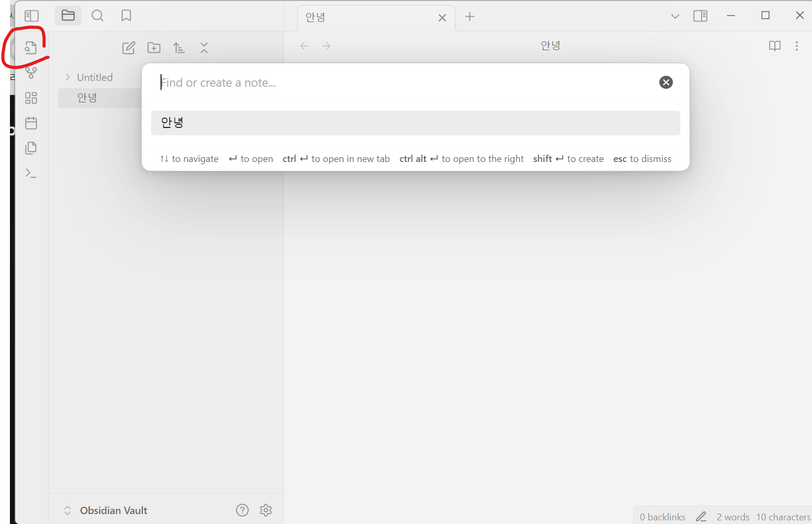Click the 2 words count status
812x524 pixels.
(x=733, y=517)
